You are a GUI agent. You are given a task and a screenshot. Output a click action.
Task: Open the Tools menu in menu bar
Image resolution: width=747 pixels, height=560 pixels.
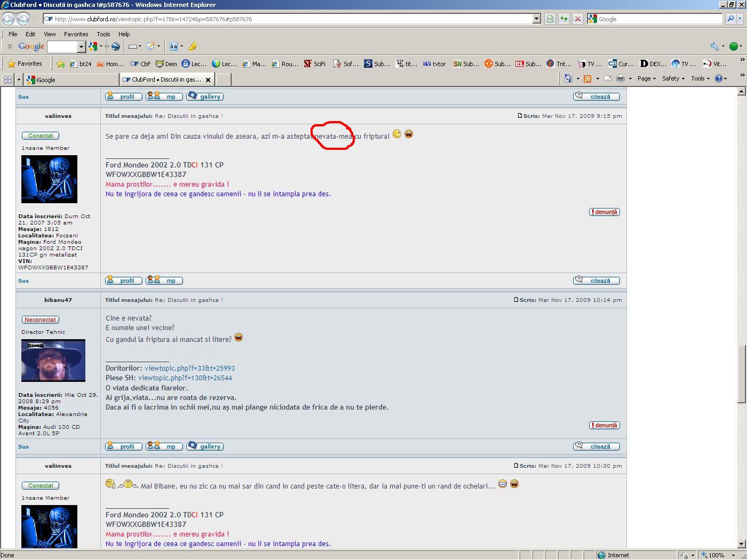103,34
